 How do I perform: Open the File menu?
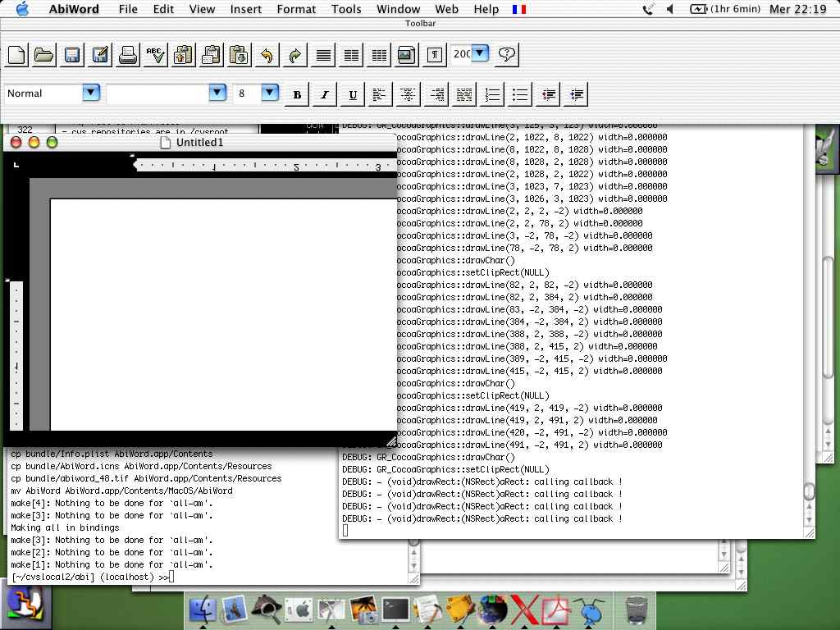128,9
